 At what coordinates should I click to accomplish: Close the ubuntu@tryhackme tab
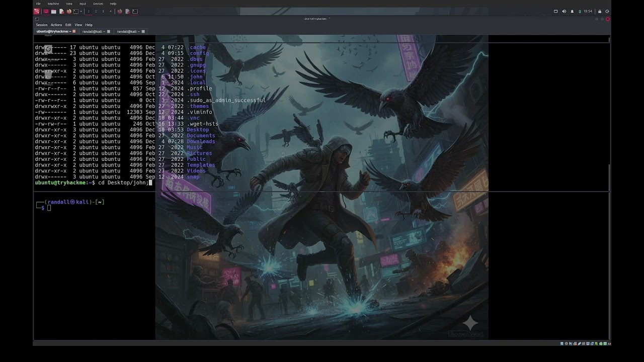[74, 31]
